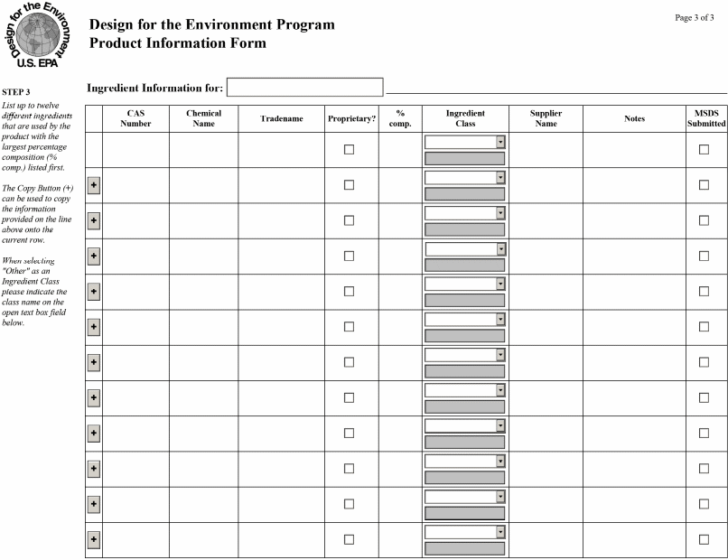The image size is (728, 560).
Task: Click the copy (+) button on the last row
Action: pos(94,540)
